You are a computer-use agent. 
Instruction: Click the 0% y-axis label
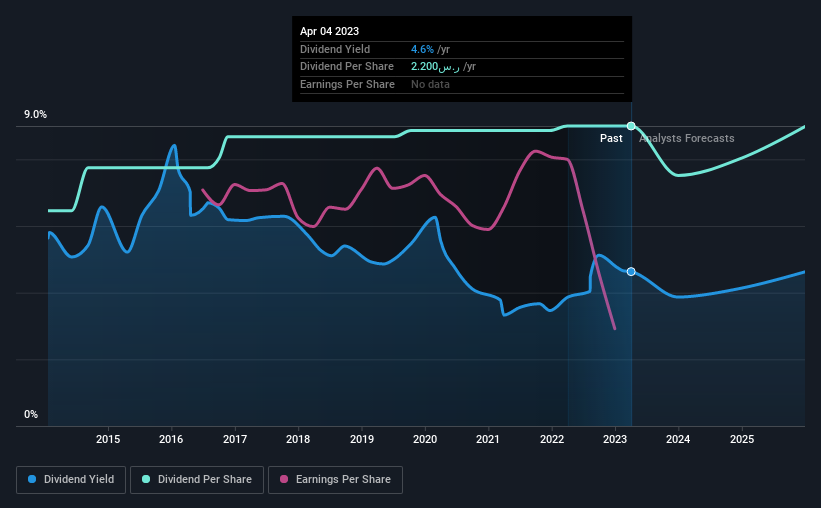pyautogui.click(x=31, y=414)
